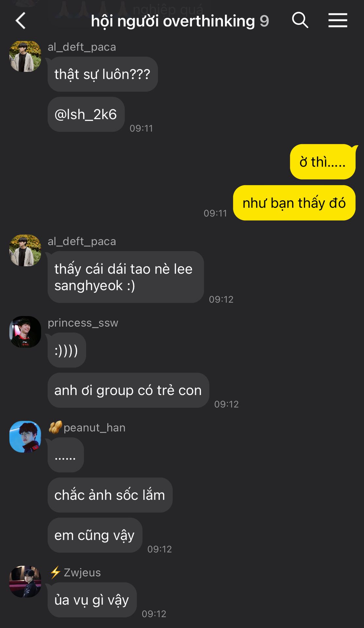Tap the back arrow in the header

pyautogui.click(x=21, y=21)
